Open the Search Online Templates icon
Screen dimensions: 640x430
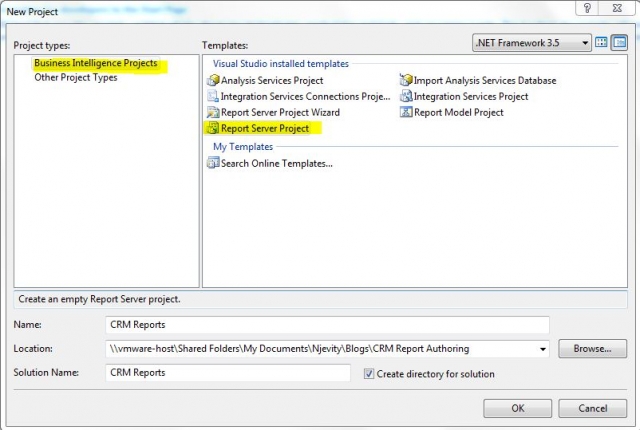pyautogui.click(x=213, y=163)
